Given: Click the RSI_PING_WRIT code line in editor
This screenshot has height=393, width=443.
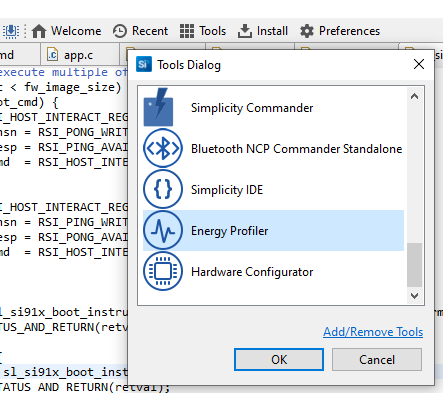Looking at the screenshot, I should tap(63, 222).
